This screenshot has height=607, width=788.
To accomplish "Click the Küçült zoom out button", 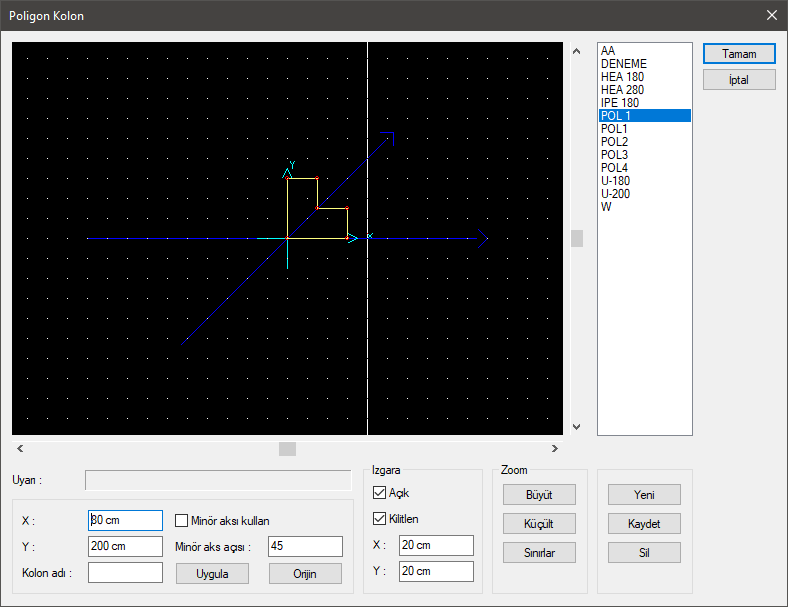I will click(x=539, y=524).
